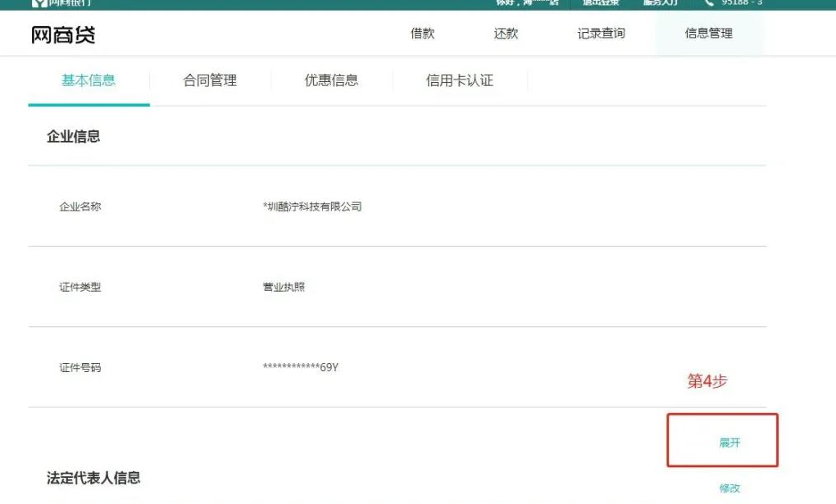Switch to the 基本信息 tab
The width and height of the screenshot is (836, 504).
pyautogui.click(x=89, y=80)
